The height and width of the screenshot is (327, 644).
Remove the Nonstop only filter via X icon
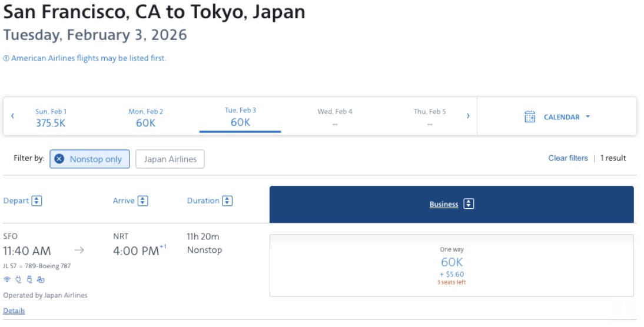(x=59, y=159)
